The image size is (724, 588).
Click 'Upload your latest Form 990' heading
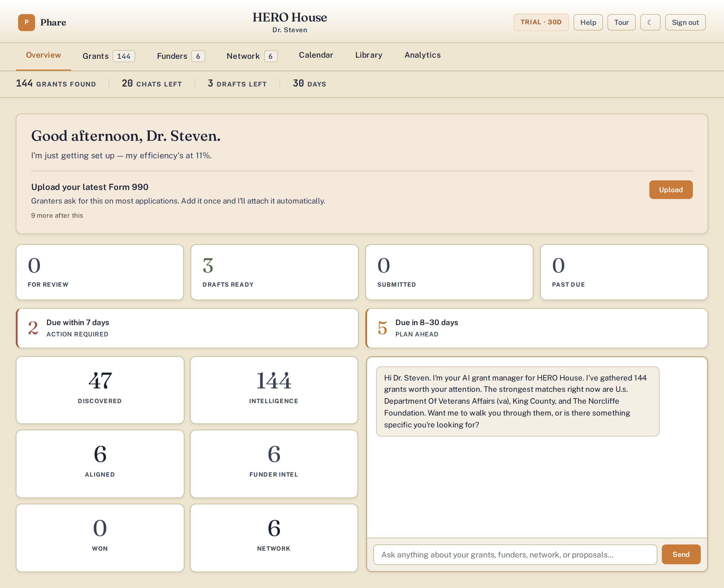point(90,187)
